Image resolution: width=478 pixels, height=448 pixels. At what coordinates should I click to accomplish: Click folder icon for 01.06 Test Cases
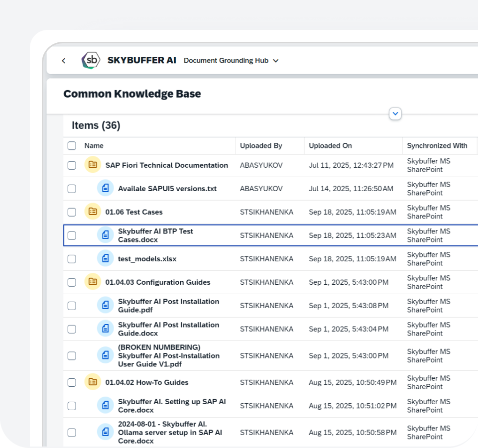[x=93, y=212]
